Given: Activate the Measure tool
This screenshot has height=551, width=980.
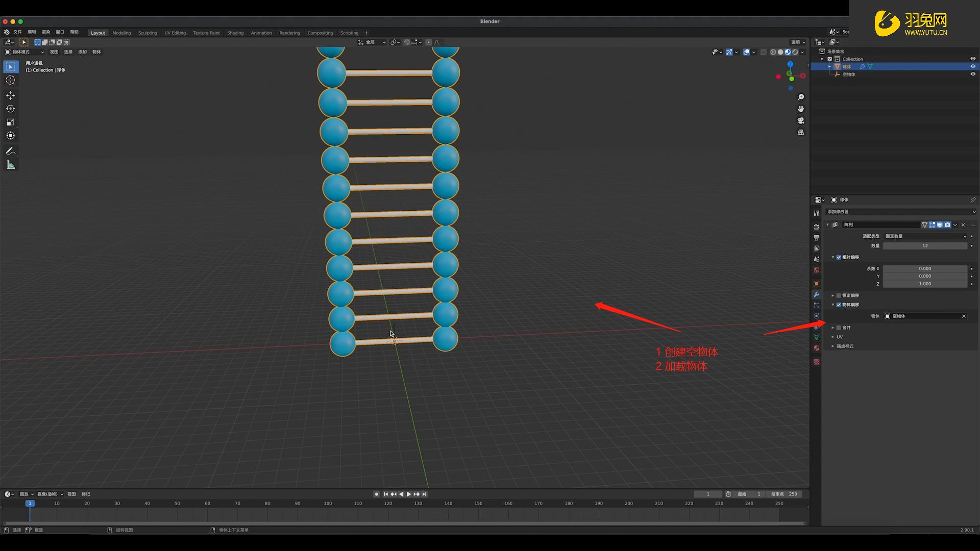Looking at the screenshot, I should (11, 164).
